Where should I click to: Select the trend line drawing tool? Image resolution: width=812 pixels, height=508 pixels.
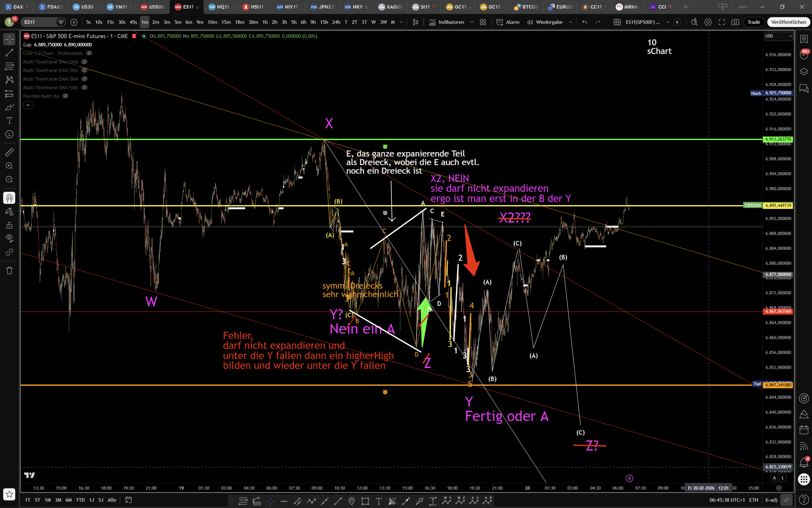9,52
